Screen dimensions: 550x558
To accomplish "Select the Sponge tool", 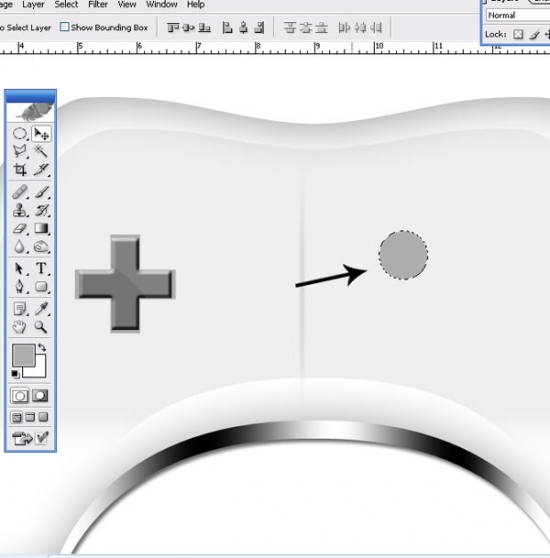I will [41, 246].
